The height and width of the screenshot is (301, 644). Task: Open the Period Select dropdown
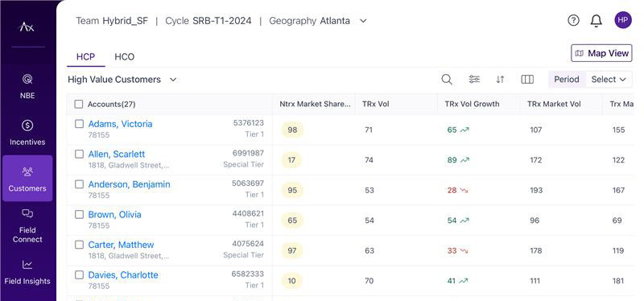tap(609, 79)
